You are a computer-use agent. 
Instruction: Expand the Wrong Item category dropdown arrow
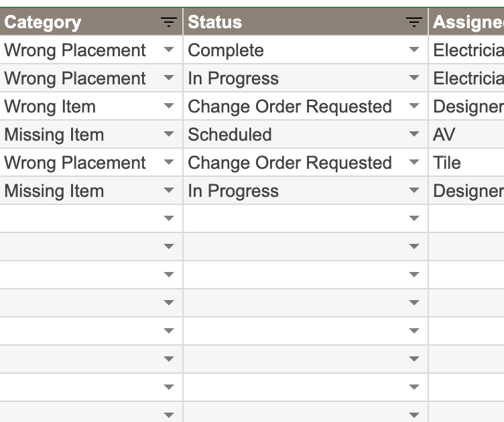coord(169,106)
